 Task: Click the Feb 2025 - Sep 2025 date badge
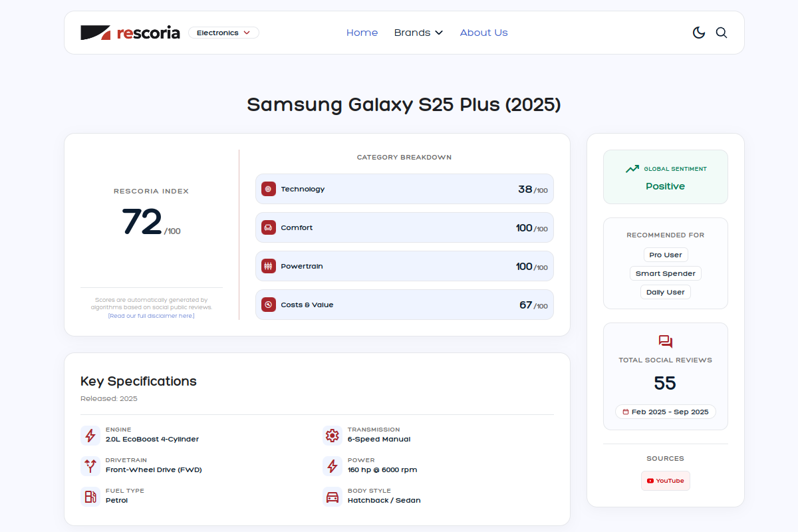tap(666, 412)
